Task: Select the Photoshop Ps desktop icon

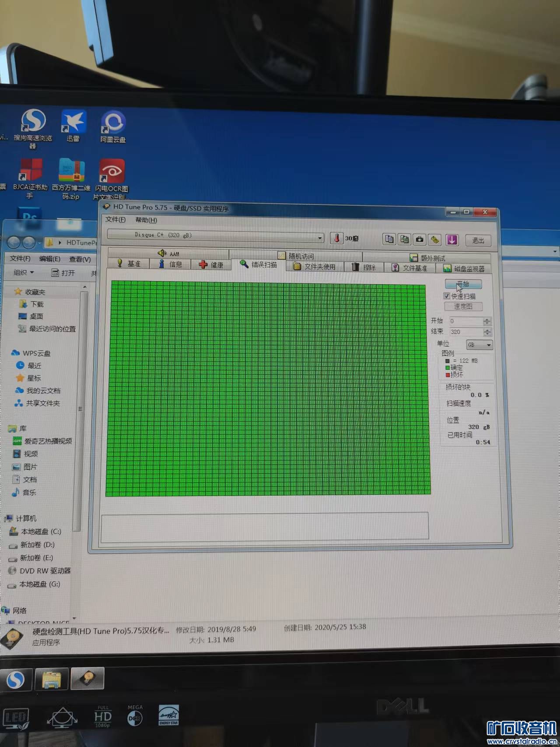Action: 29,217
